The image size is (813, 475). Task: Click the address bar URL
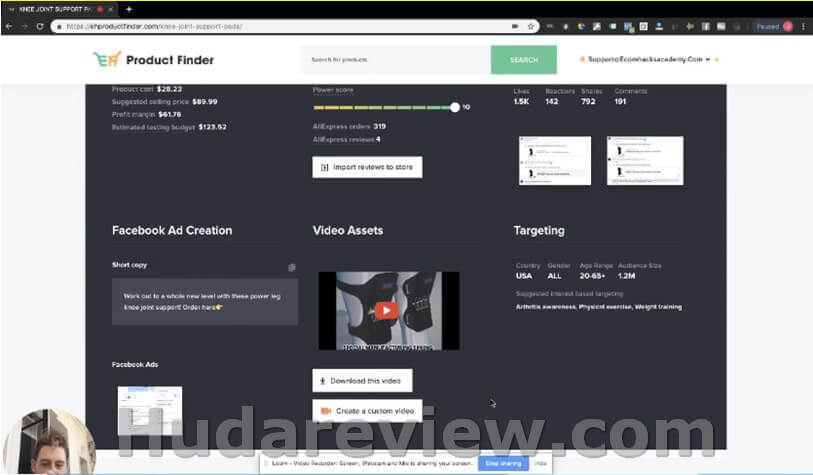pyautogui.click(x=155, y=26)
